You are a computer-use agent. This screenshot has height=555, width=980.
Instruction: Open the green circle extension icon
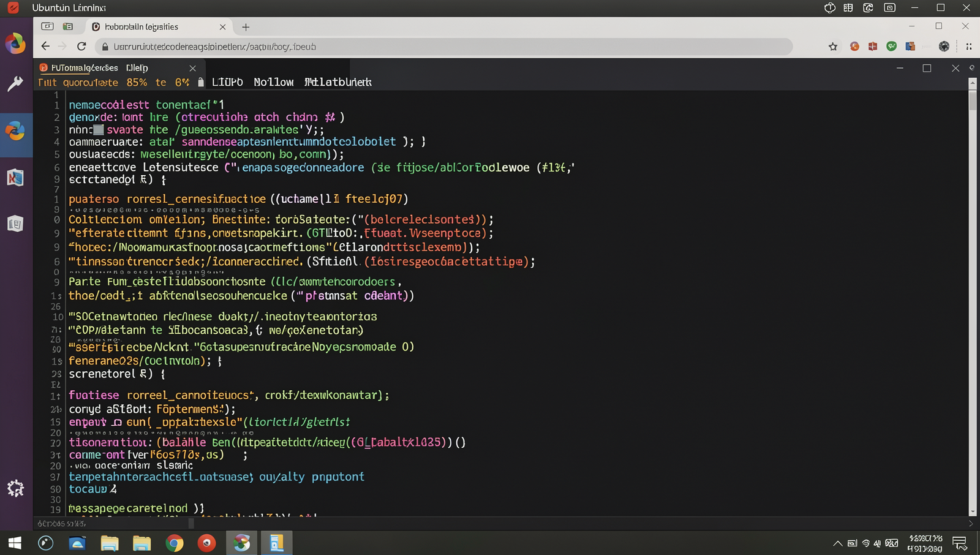point(892,47)
